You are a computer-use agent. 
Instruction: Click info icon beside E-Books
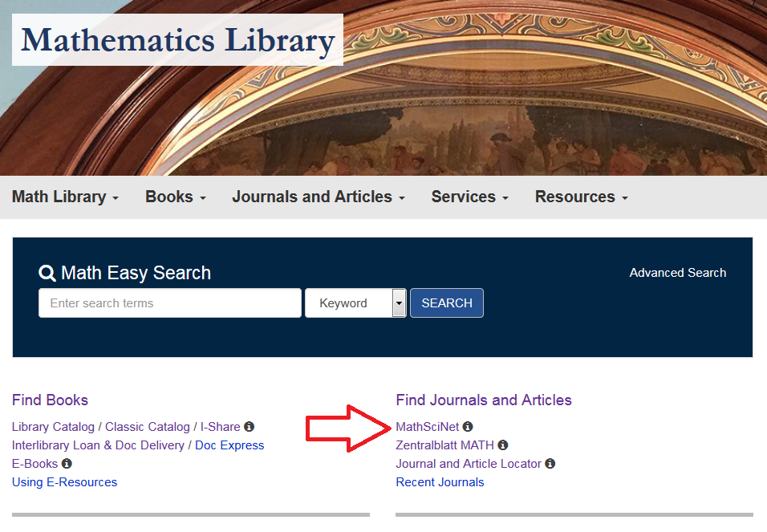point(67,464)
